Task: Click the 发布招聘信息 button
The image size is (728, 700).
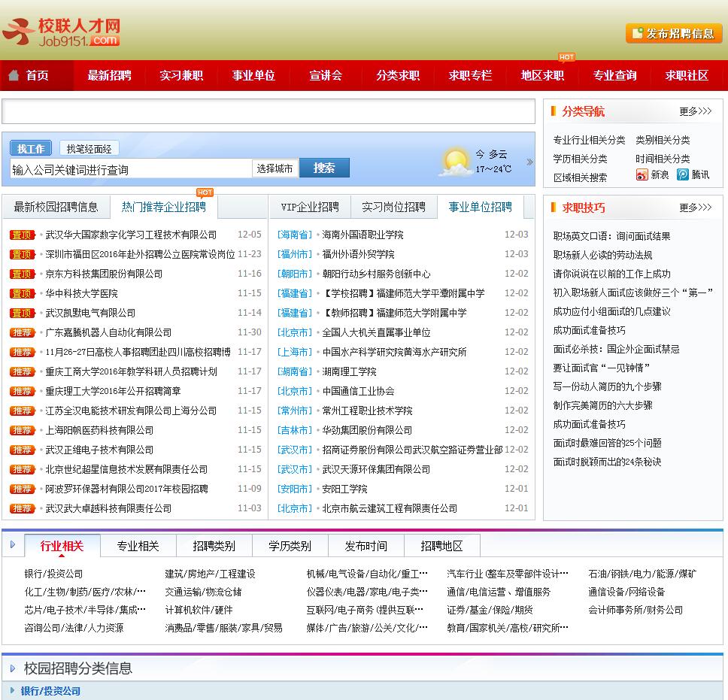Action: (x=673, y=33)
